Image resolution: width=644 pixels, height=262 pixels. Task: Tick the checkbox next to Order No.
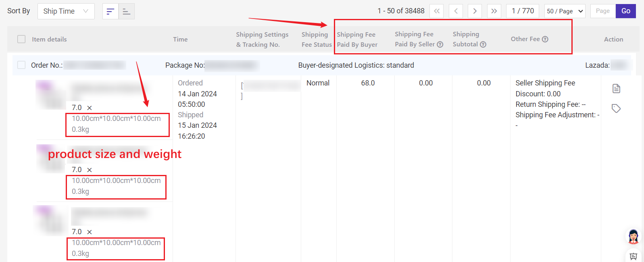point(21,65)
